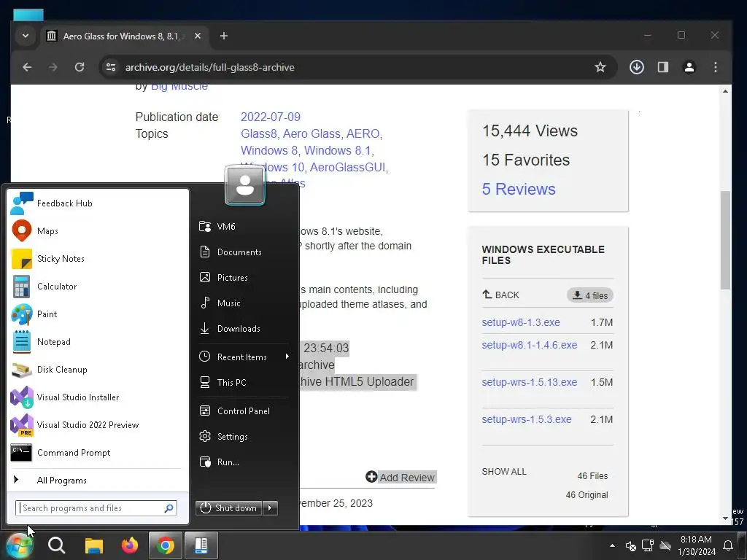Open Chrome profile icon
This screenshot has height=560, width=747.
(x=689, y=67)
